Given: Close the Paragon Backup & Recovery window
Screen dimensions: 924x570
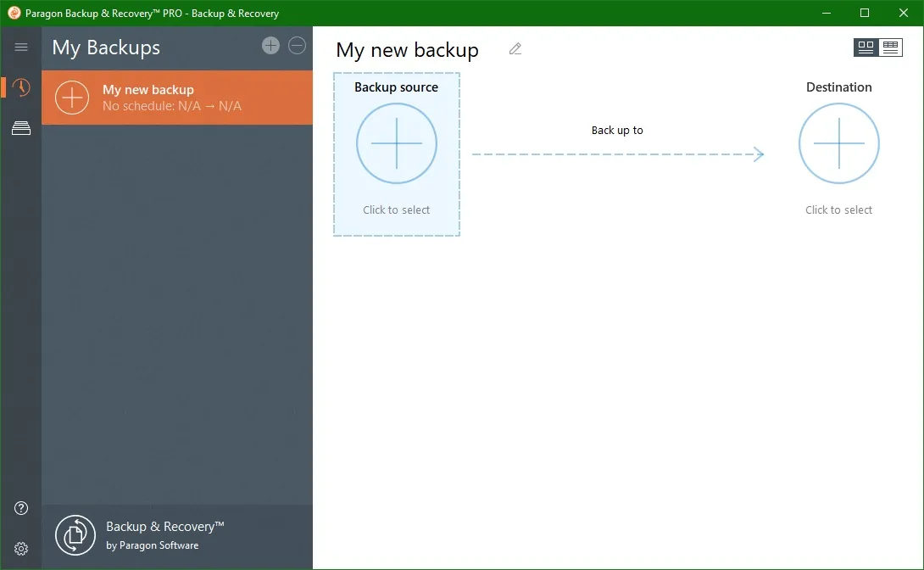Looking at the screenshot, I should (x=904, y=13).
